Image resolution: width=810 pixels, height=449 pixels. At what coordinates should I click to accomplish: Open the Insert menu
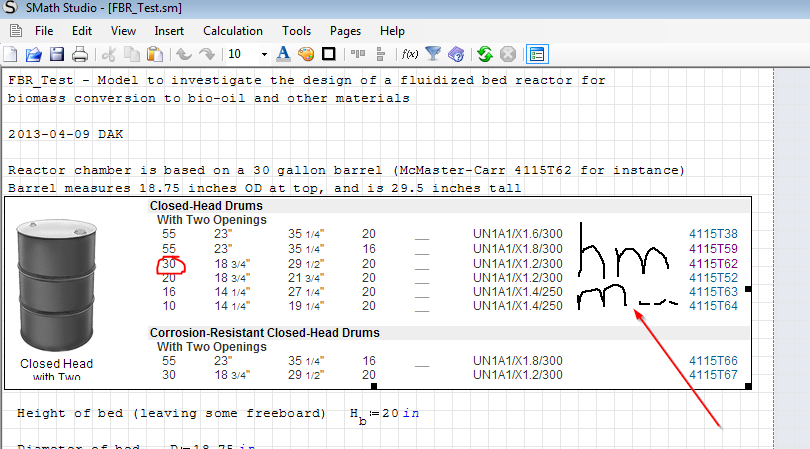[x=169, y=31]
